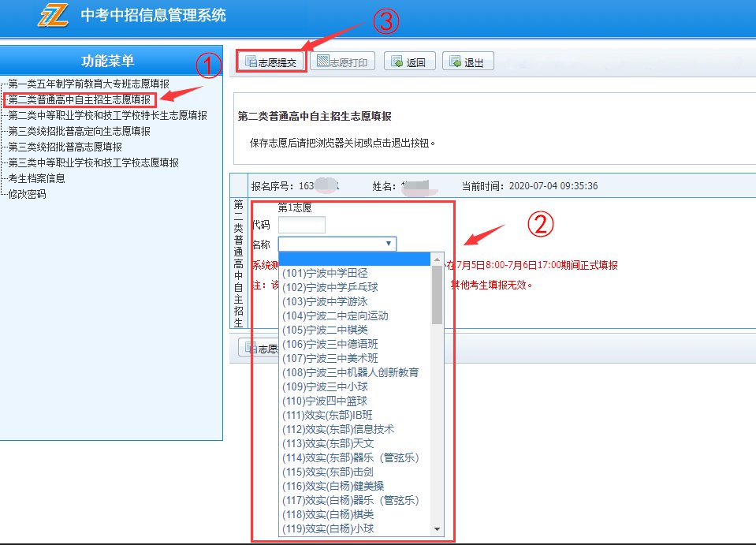Select the blank highlighted dropdown option

[355, 259]
